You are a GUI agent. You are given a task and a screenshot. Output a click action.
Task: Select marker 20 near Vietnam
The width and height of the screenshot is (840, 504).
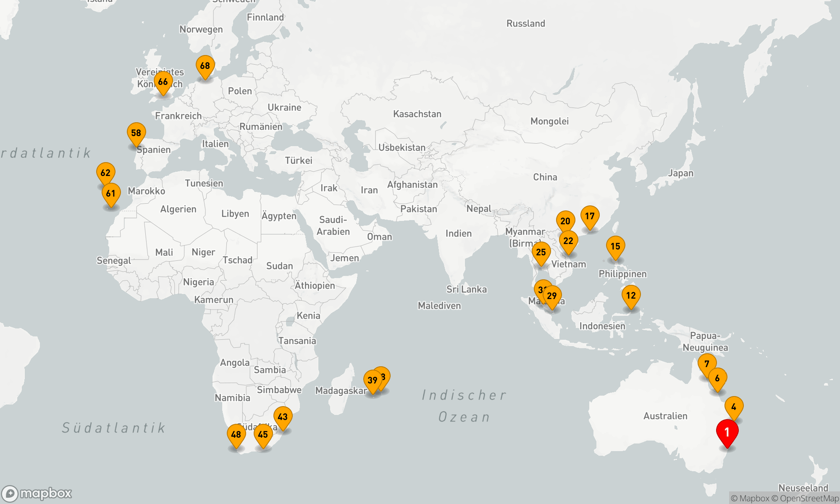pyautogui.click(x=565, y=221)
